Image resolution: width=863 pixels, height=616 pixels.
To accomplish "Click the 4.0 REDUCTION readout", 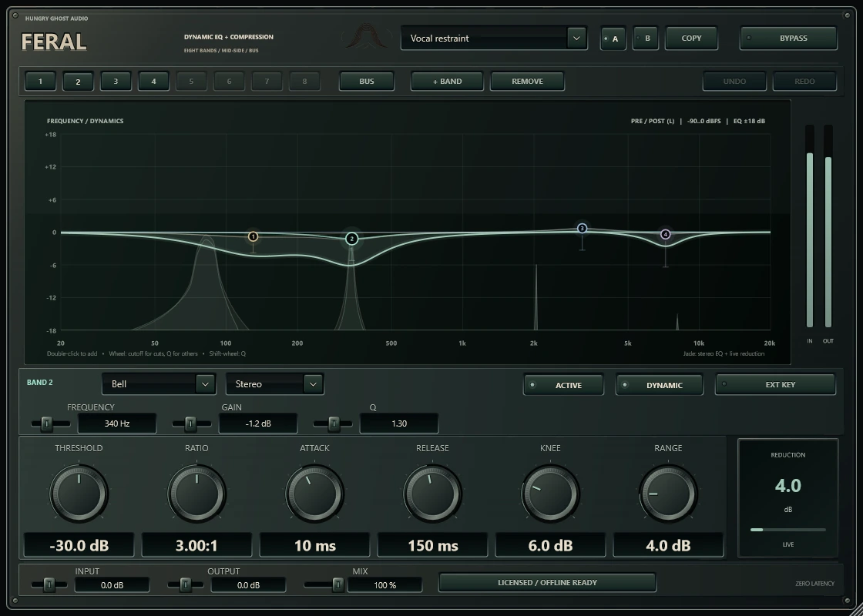I will point(787,486).
